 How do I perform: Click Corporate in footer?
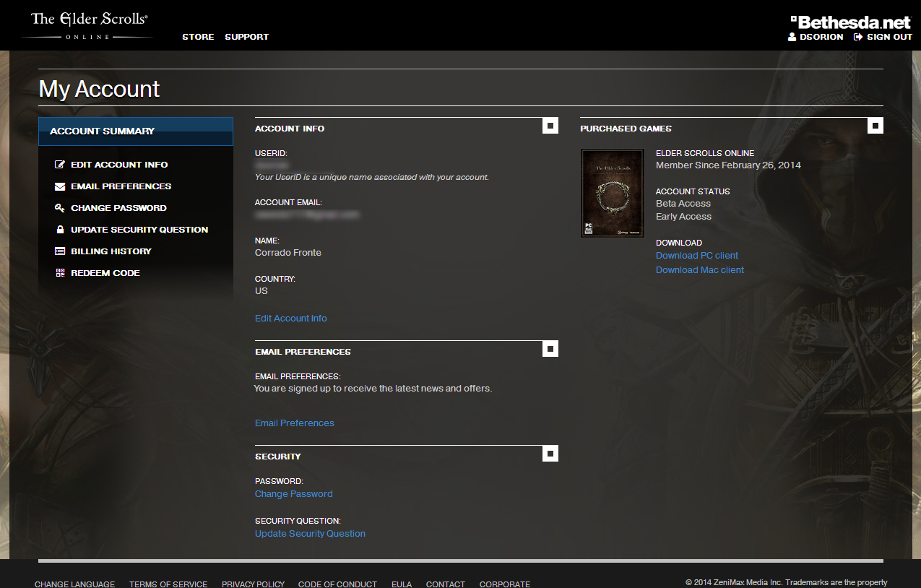[x=505, y=584]
